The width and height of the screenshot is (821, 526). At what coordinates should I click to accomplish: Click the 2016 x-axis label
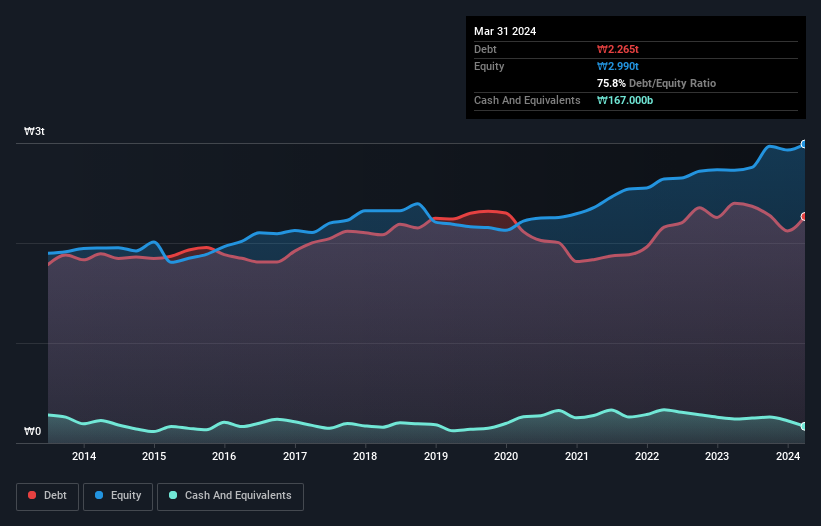coord(224,456)
